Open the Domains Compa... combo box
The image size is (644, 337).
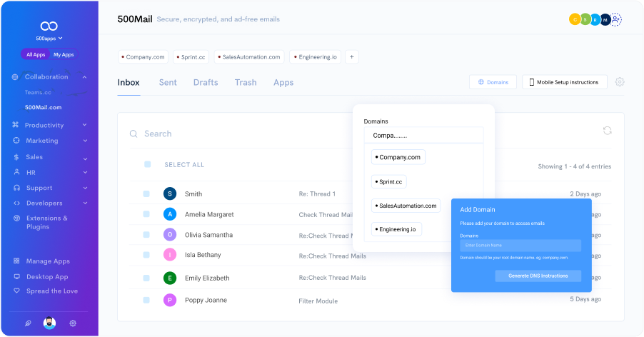(x=423, y=135)
